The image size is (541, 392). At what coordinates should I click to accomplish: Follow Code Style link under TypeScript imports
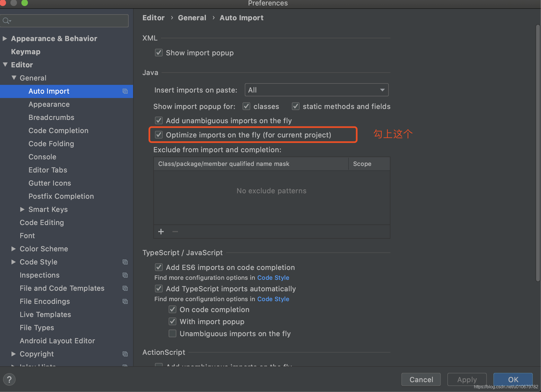(x=273, y=299)
